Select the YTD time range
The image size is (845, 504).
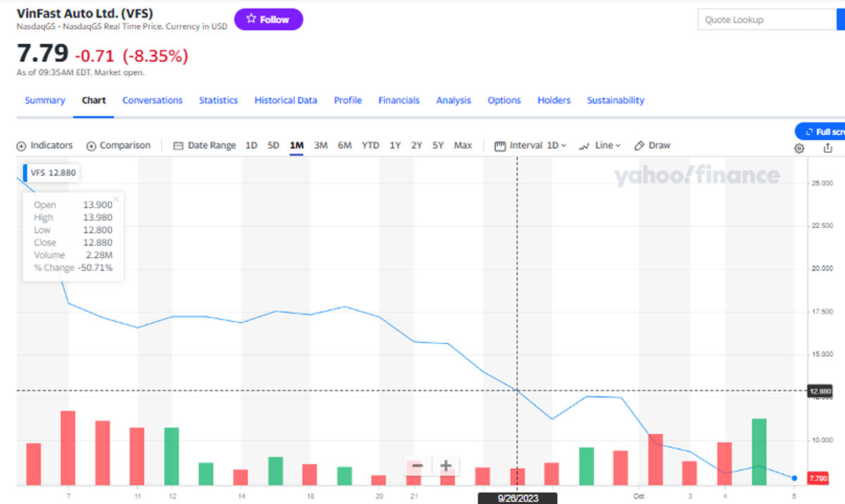click(370, 146)
